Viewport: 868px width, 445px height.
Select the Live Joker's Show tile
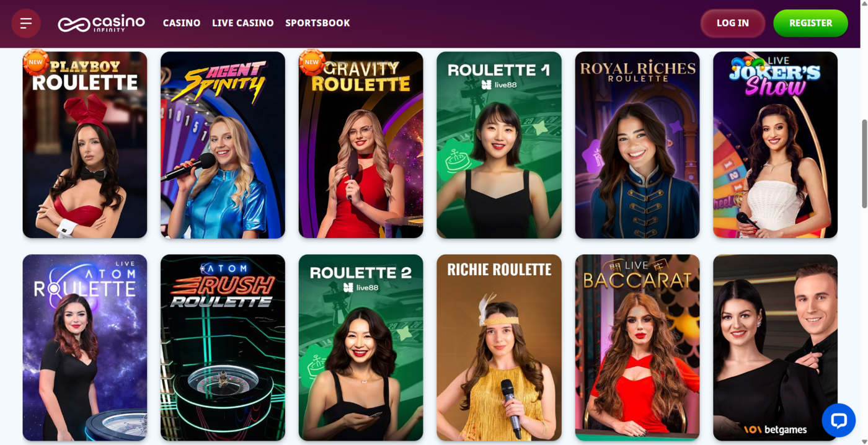[x=775, y=145]
